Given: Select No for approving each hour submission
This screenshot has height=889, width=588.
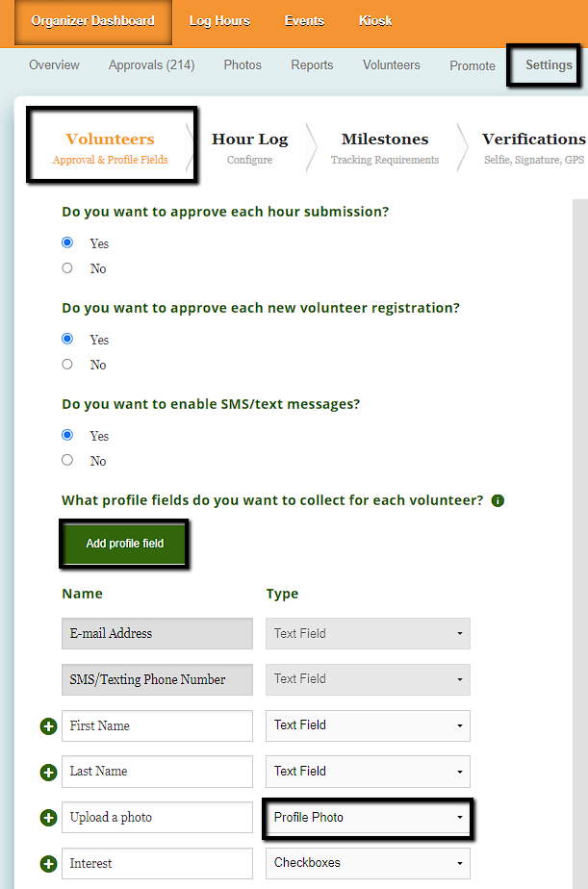Looking at the screenshot, I should tap(67, 267).
